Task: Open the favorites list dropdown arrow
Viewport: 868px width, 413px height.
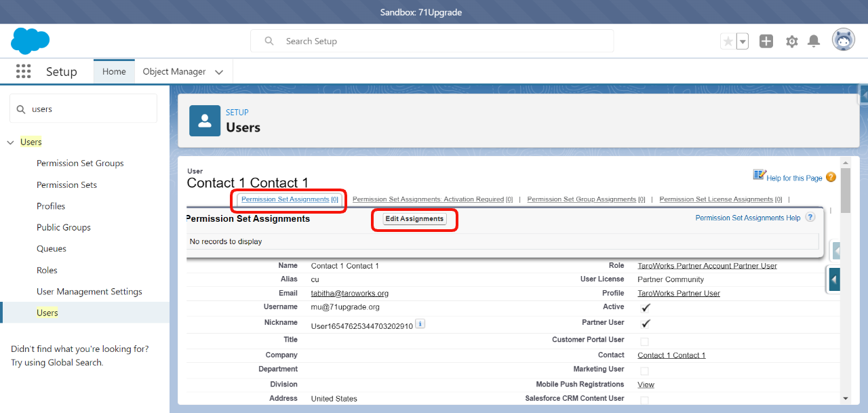Action: [743, 41]
